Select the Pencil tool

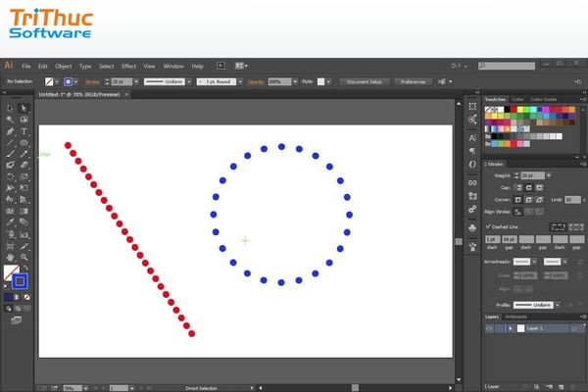point(24,154)
